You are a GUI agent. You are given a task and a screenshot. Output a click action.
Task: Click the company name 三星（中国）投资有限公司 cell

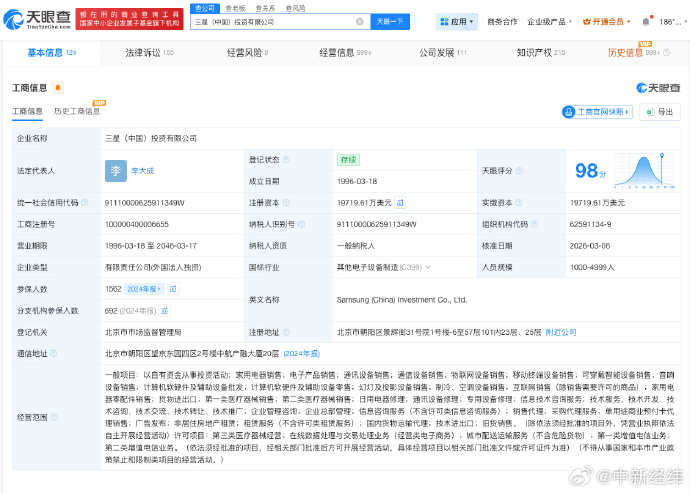pyautogui.click(x=150, y=138)
